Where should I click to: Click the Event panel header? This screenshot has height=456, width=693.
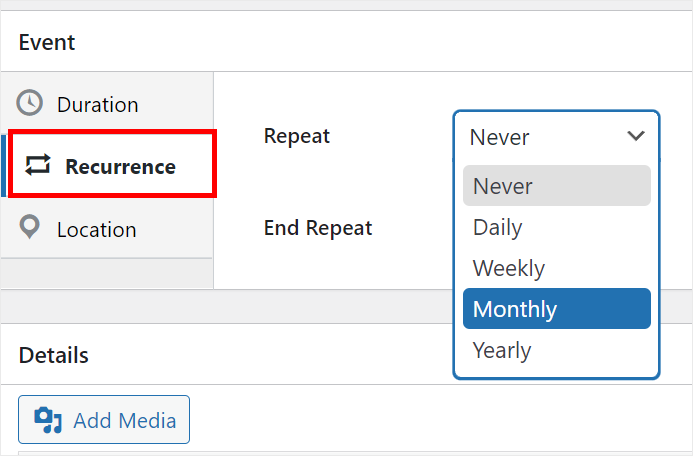47,43
